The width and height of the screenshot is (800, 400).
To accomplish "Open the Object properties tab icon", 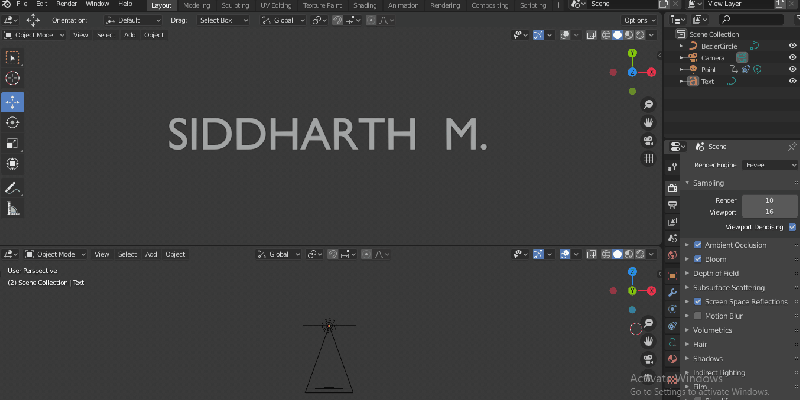I will click(672, 276).
